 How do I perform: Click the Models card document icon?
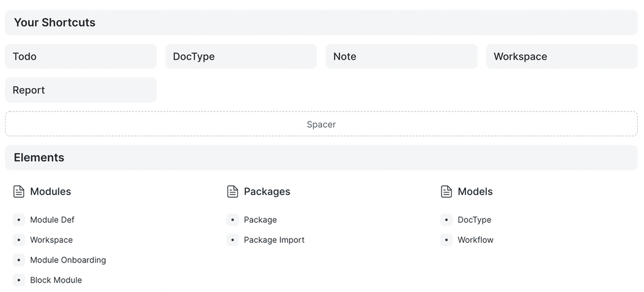(447, 191)
